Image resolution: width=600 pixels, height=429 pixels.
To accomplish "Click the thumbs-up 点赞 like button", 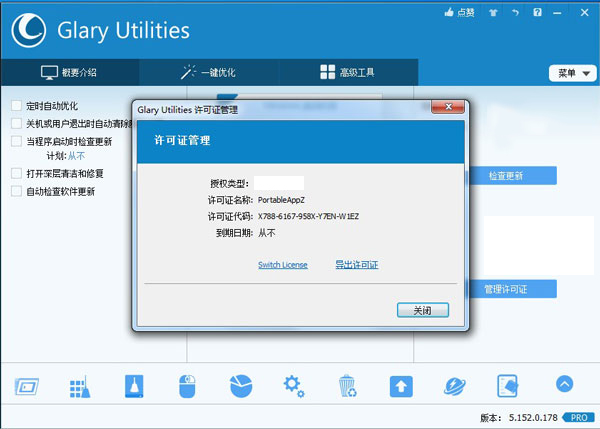I will 460,13.
